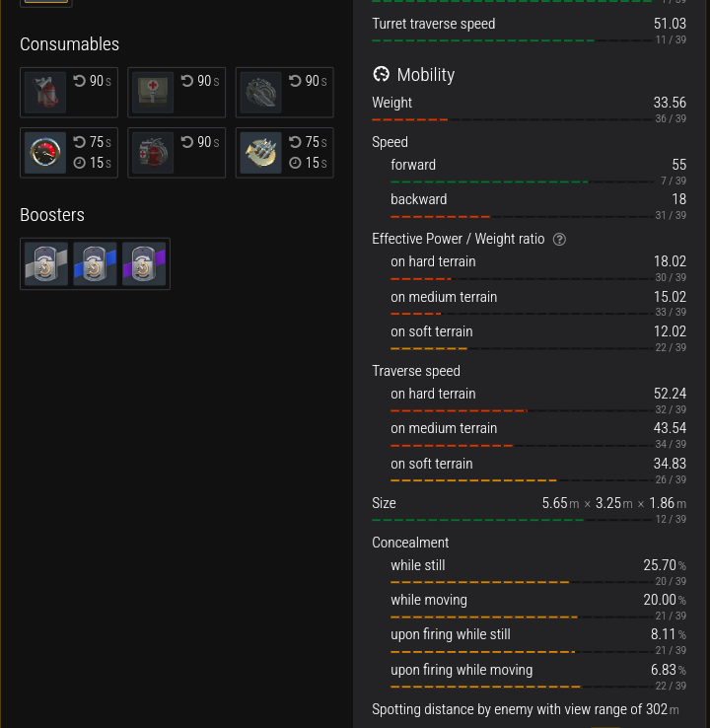The image size is (710, 728).
Task: Click the Mobility section icon
Action: tap(381, 74)
